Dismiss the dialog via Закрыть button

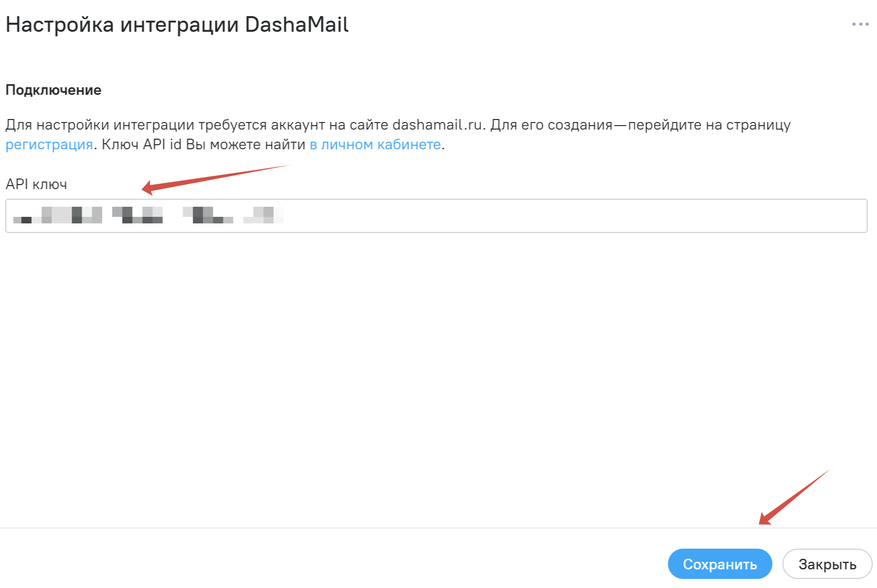(x=827, y=564)
